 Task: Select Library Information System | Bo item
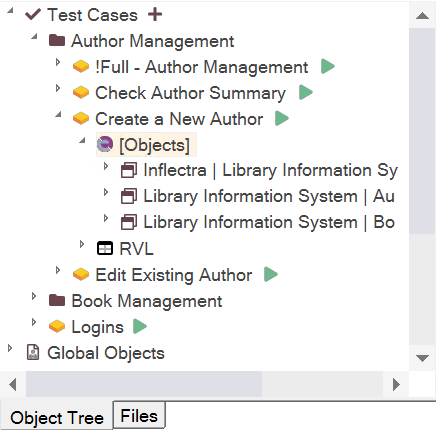point(269,222)
